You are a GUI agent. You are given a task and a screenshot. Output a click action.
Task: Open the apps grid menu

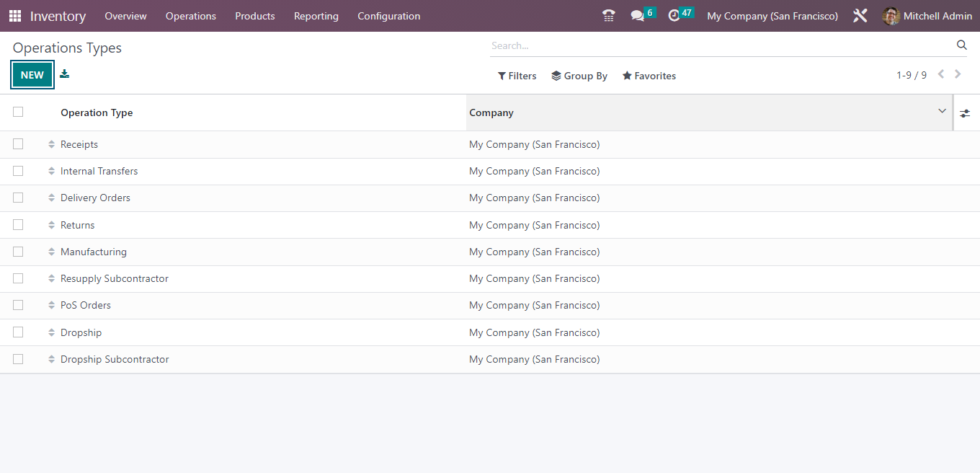click(14, 15)
